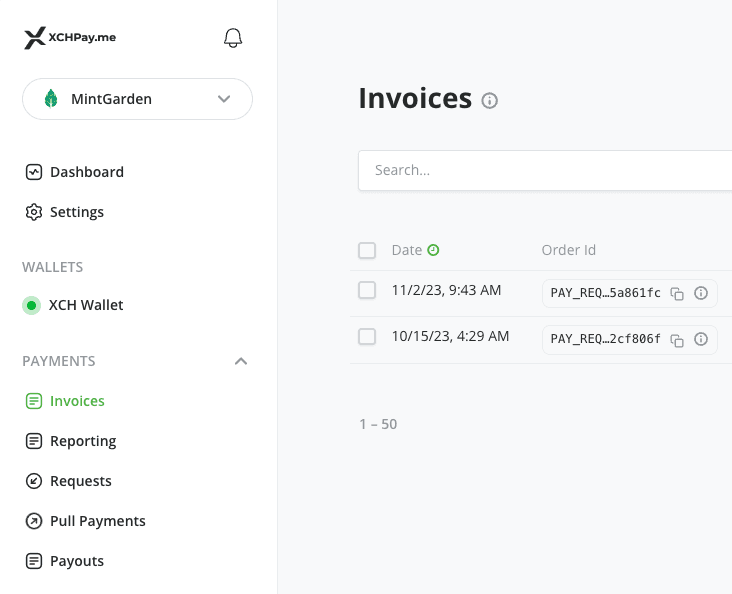Toggle the select-all invoices checkbox
Viewport: 732px width, 594px height.
367,250
